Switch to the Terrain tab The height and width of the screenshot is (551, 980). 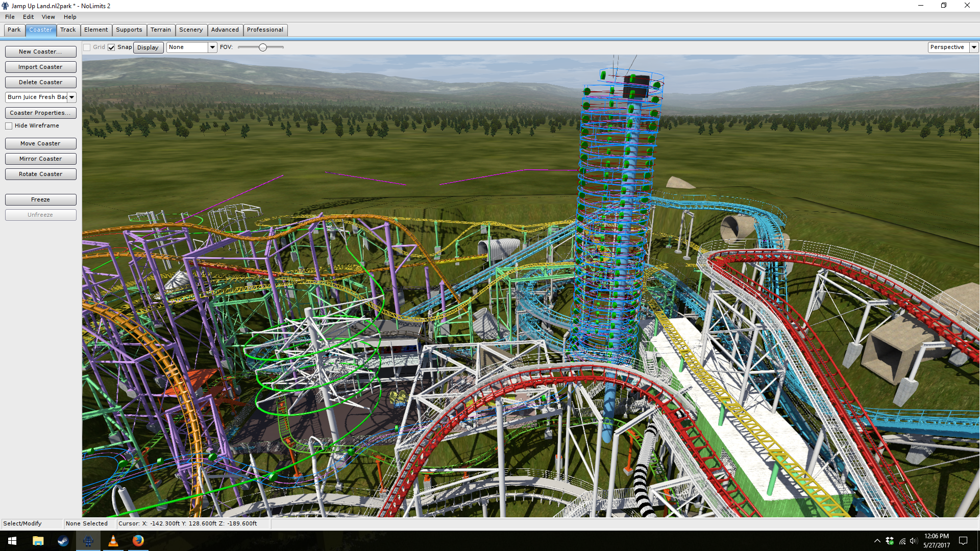(x=160, y=30)
